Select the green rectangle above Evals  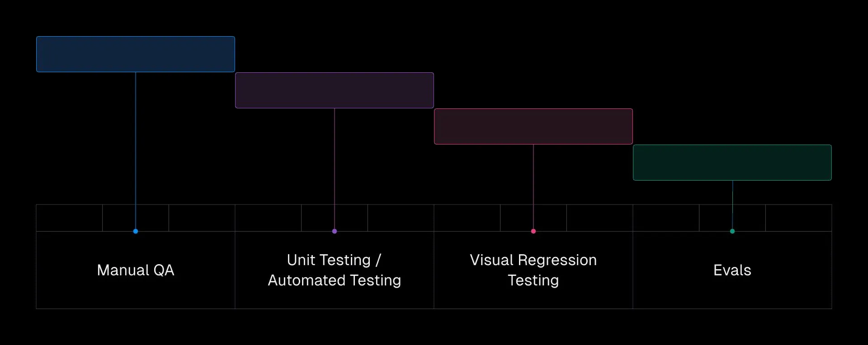(x=732, y=163)
